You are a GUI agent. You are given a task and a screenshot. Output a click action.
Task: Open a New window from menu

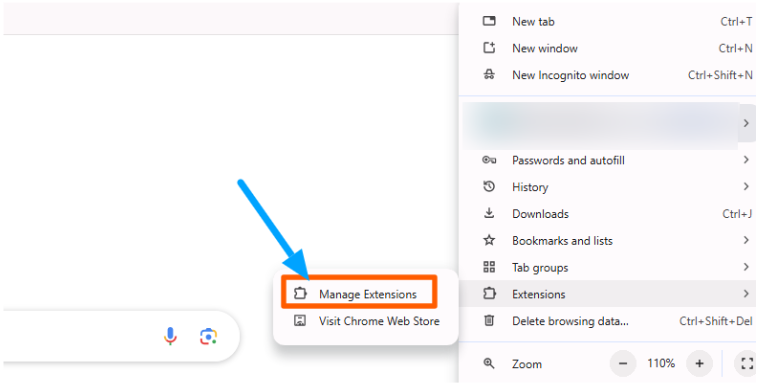608,48
